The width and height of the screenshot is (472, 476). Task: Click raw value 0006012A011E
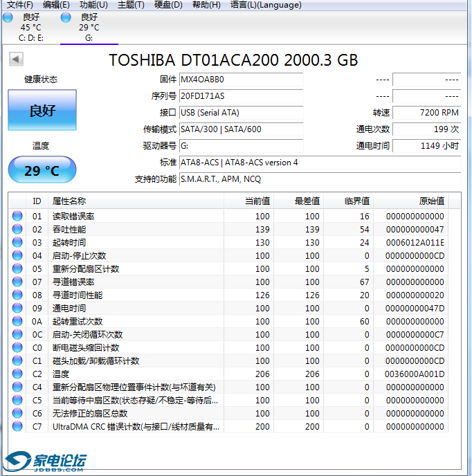[415, 242]
